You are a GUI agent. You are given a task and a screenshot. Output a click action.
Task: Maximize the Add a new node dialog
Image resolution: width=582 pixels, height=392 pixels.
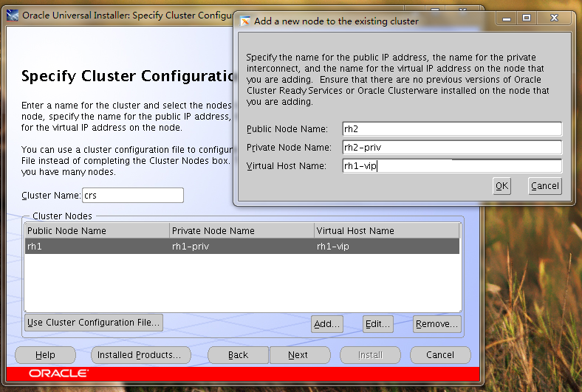(527, 18)
